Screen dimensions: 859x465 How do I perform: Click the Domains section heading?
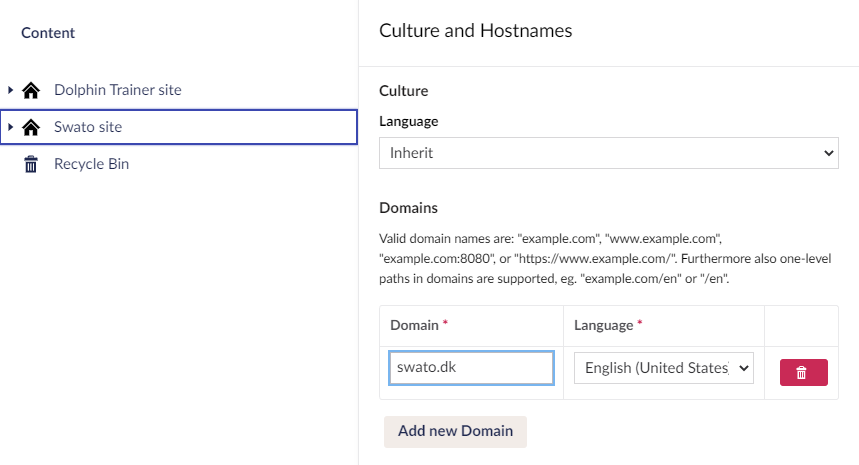(408, 208)
